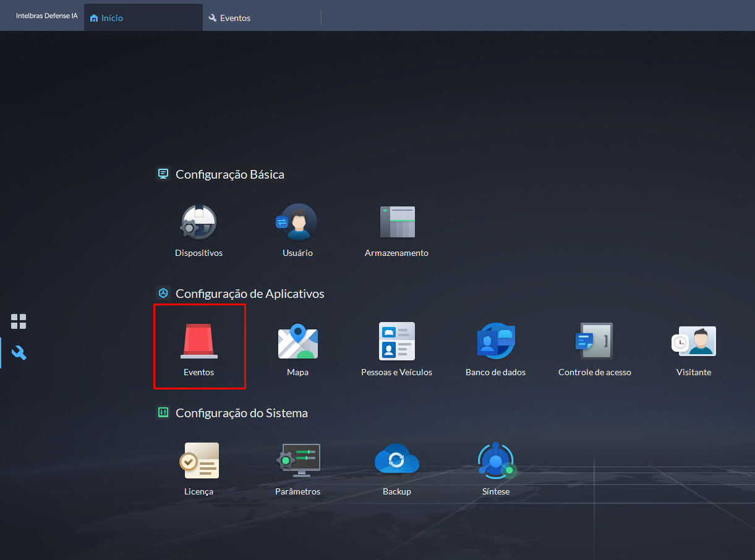Switch to the Eventos tab
755x560 pixels.
pyautogui.click(x=262, y=18)
